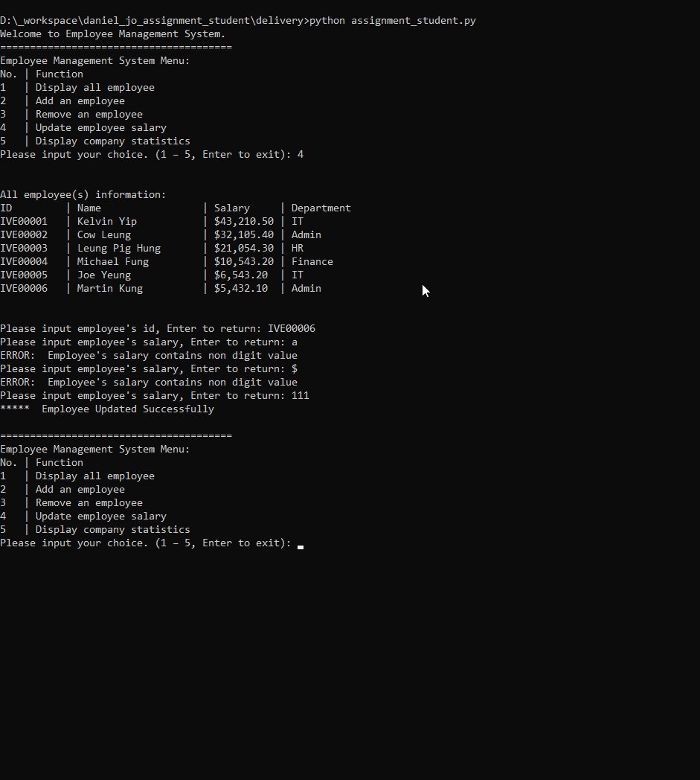The width and height of the screenshot is (700, 780).
Task: Click the salary $43,210.50
Action: coord(244,221)
